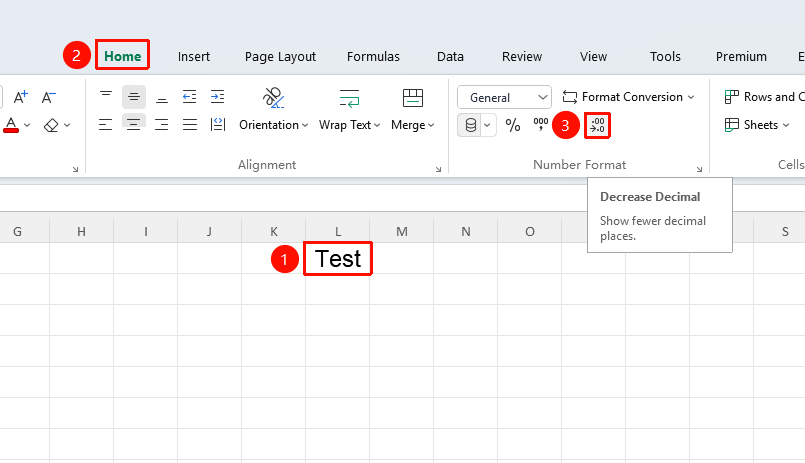This screenshot has height=463, width=805.
Task: Increase font size with A+ icon
Action: (x=21, y=97)
